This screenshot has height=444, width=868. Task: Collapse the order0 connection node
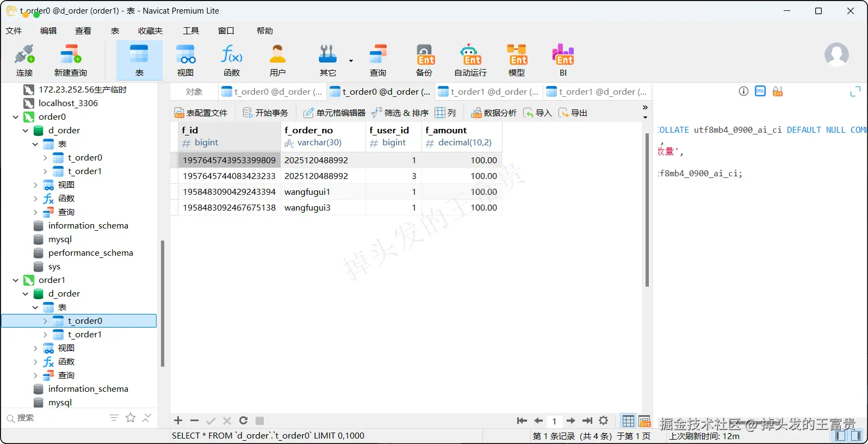15,117
